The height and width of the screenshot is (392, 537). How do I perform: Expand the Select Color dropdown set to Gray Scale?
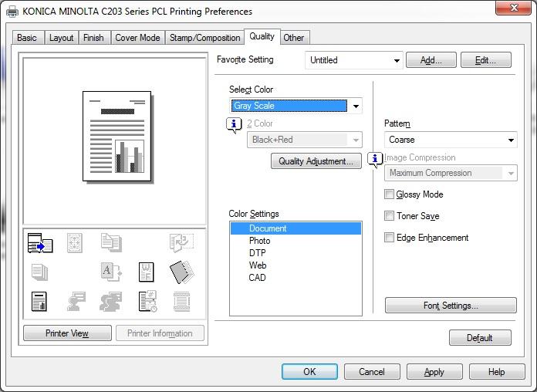[x=296, y=106]
